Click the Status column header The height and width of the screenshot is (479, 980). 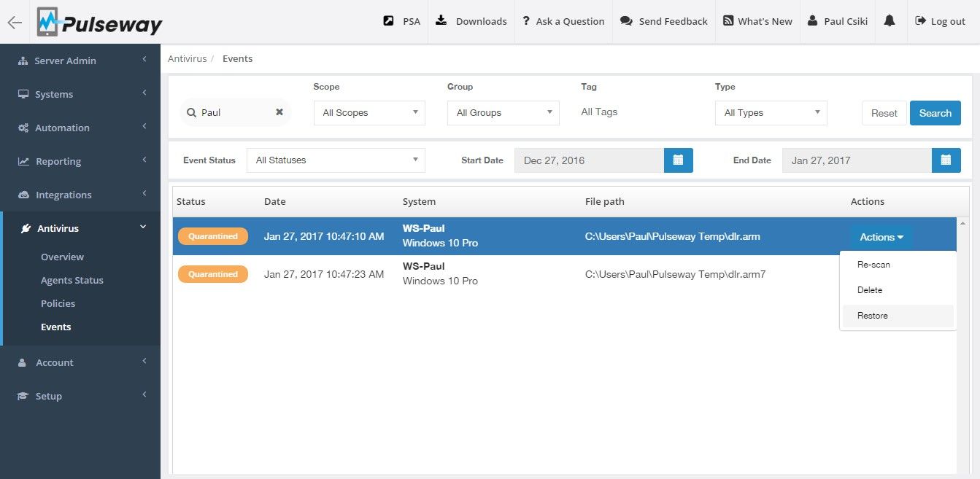[x=191, y=201]
